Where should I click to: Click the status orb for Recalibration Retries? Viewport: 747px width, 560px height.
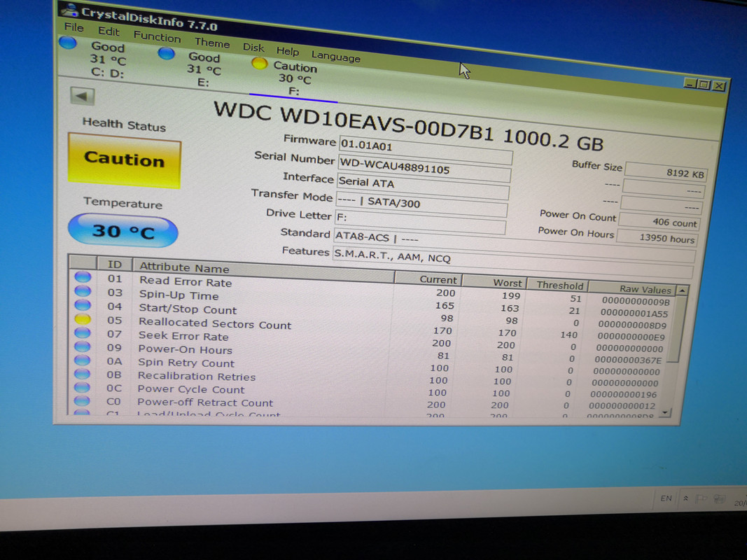pos(83,374)
